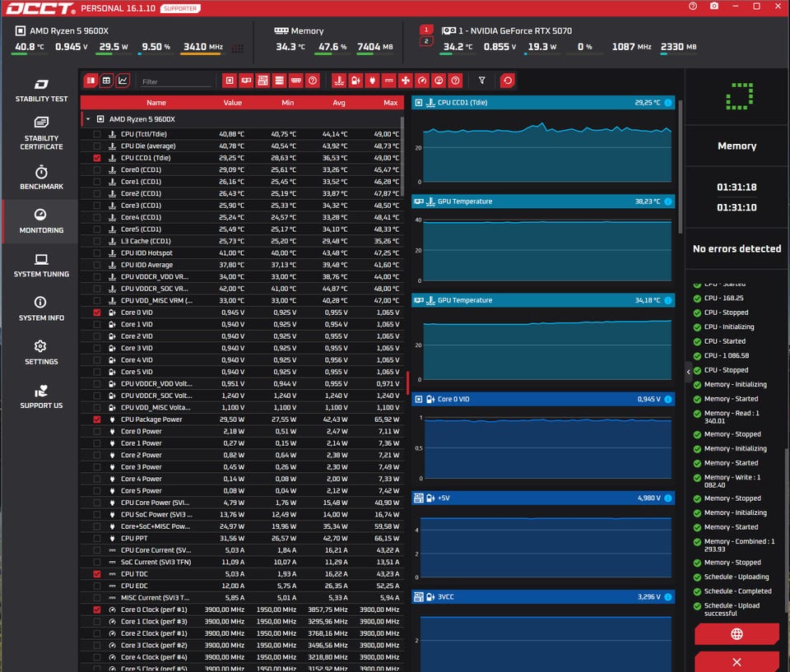This screenshot has width=790, height=672.
Task: Select GPU 2 in the GPU selector
Action: point(426,41)
